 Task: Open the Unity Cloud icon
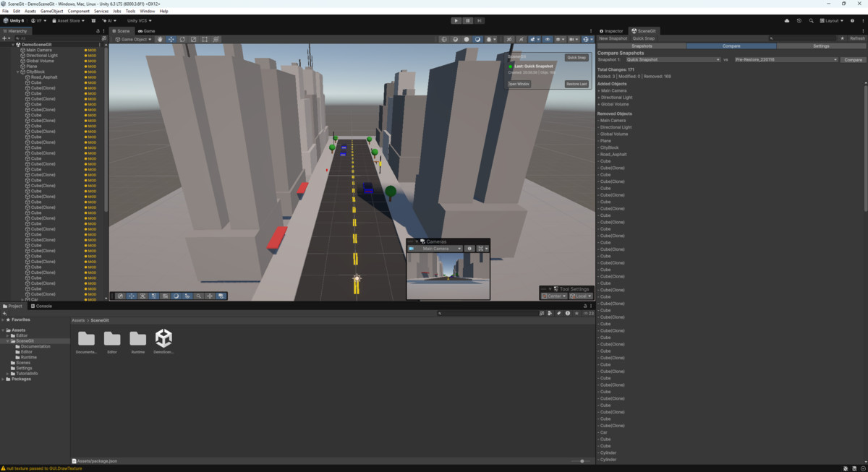(x=786, y=21)
